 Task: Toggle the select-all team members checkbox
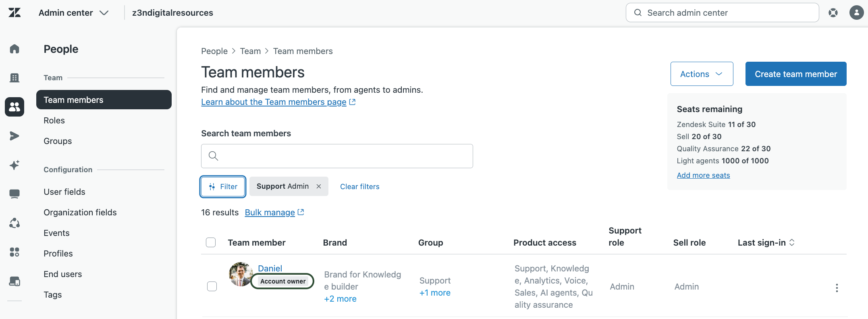click(x=211, y=242)
